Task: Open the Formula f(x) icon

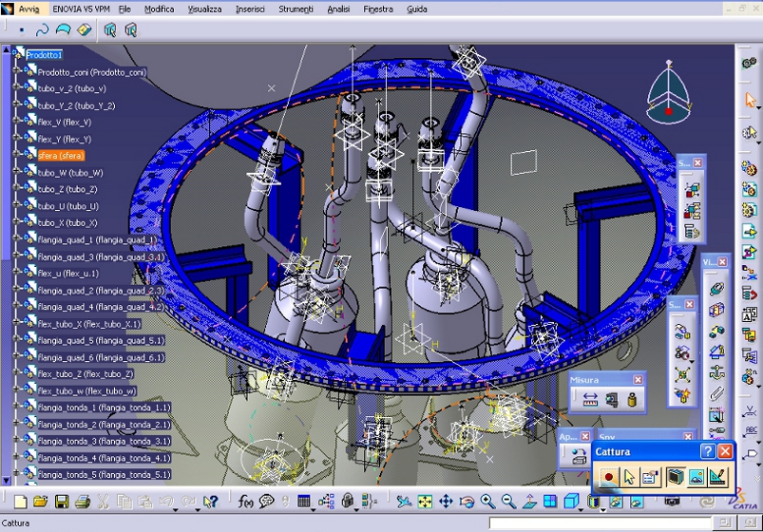Action: 246,502
